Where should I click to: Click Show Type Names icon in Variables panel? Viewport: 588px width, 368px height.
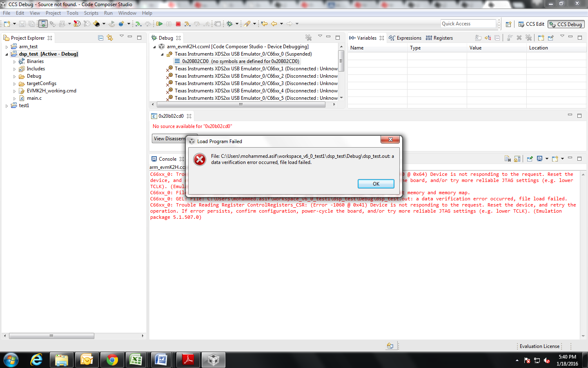click(x=478, y=38)
